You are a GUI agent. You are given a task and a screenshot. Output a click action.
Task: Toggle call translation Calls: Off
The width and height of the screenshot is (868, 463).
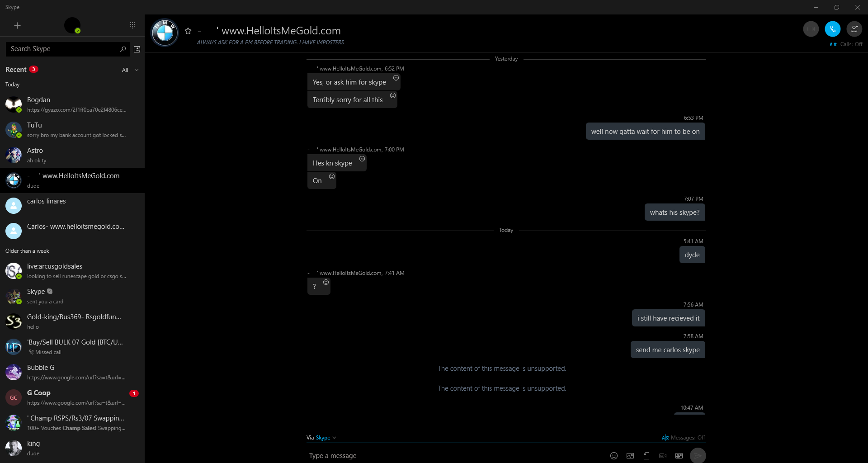point(846,44)
